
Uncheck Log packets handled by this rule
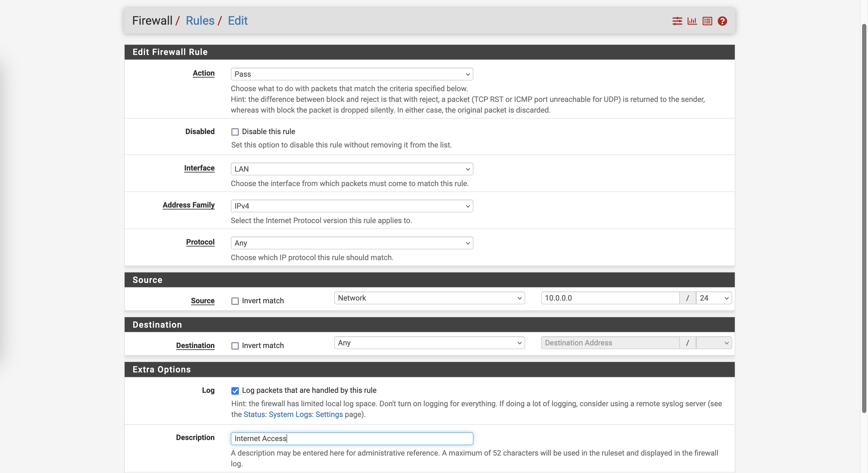[x=235, y=390]
